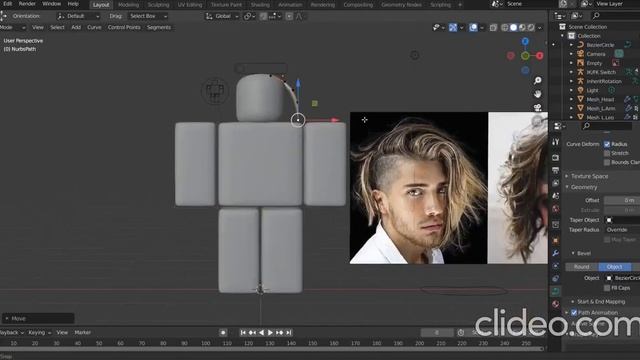Click the bevel Object BezierCircle field
The image size is (640, 360).
pyautogui.click(x=622, y=278)
